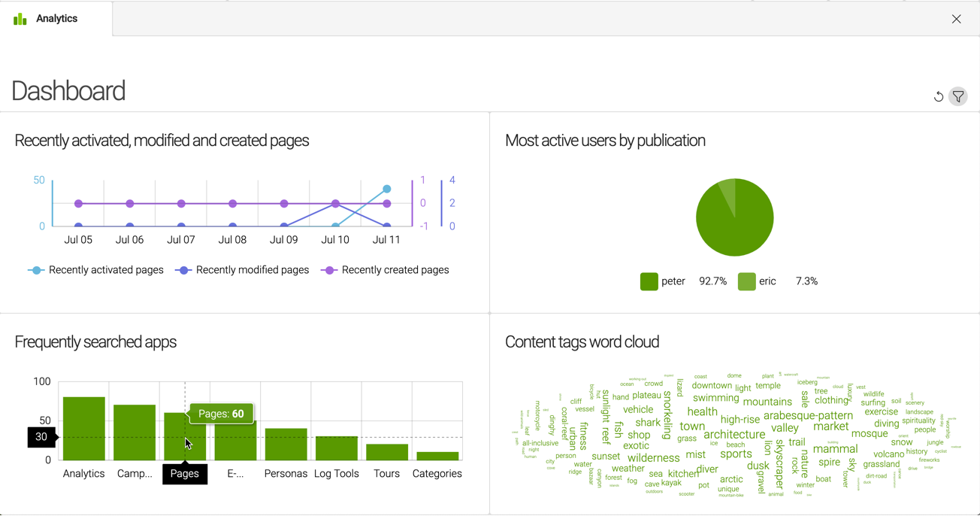Click the Jul 11 point on the activated line
The width and height of the screenshot is (980, 516).
point(386,189)
